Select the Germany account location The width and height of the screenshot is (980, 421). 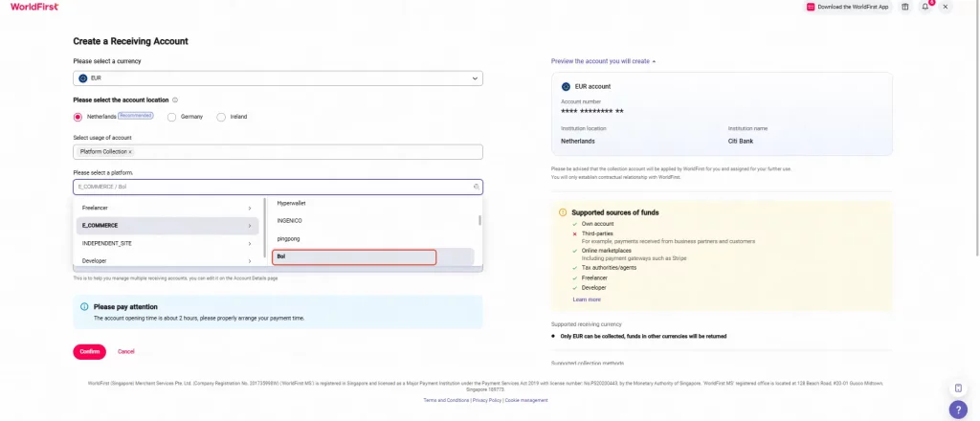tap(171, 117)
